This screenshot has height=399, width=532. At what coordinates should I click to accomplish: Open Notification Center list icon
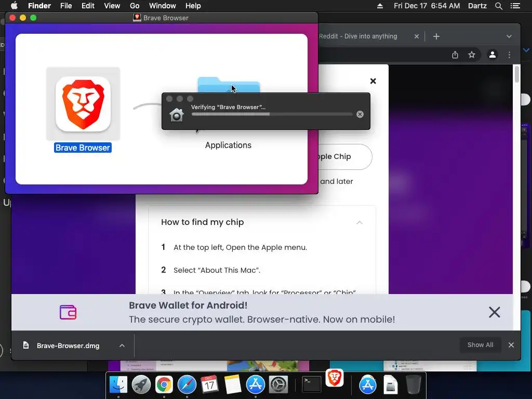[x=515, y=6]
